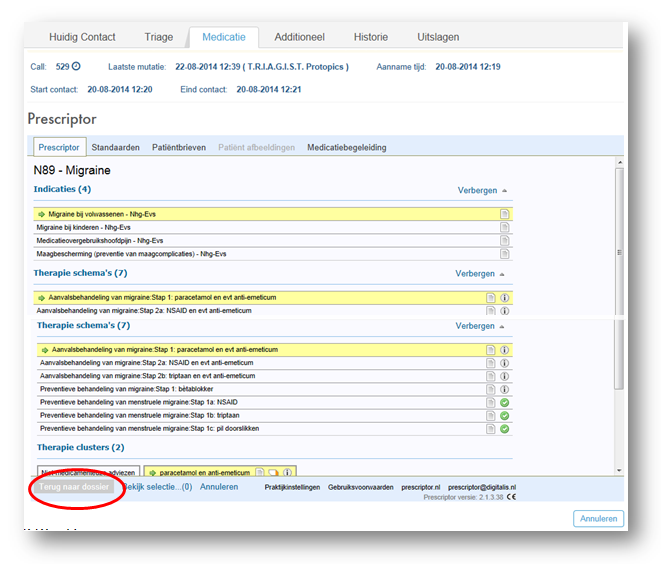This screenshot has height=564, width=661.
Task: Select 'Maagbescherming (preventie van maagcomplicaties)' row
Action: (273, 254)
